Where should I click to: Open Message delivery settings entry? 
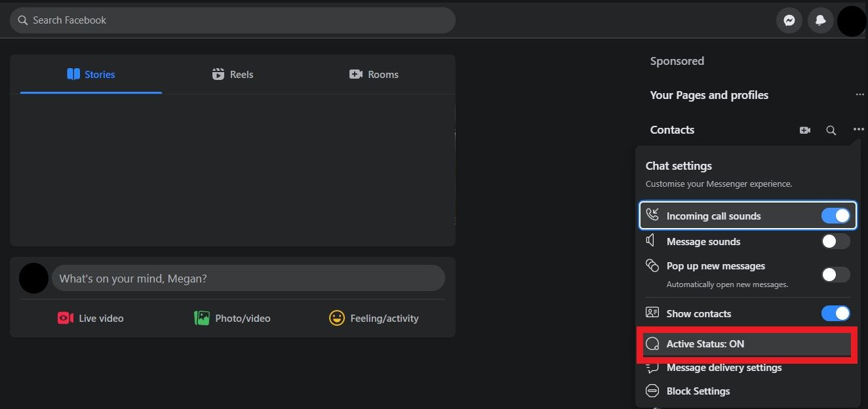[747, 368]
